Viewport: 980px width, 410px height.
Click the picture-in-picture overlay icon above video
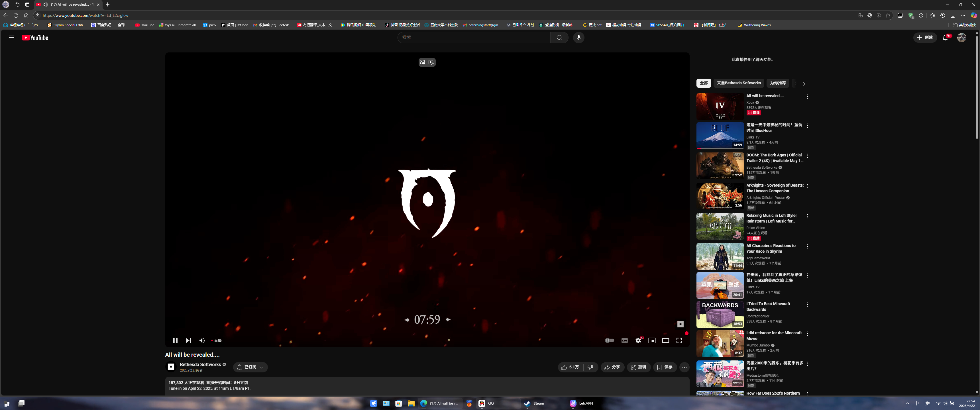422,62
